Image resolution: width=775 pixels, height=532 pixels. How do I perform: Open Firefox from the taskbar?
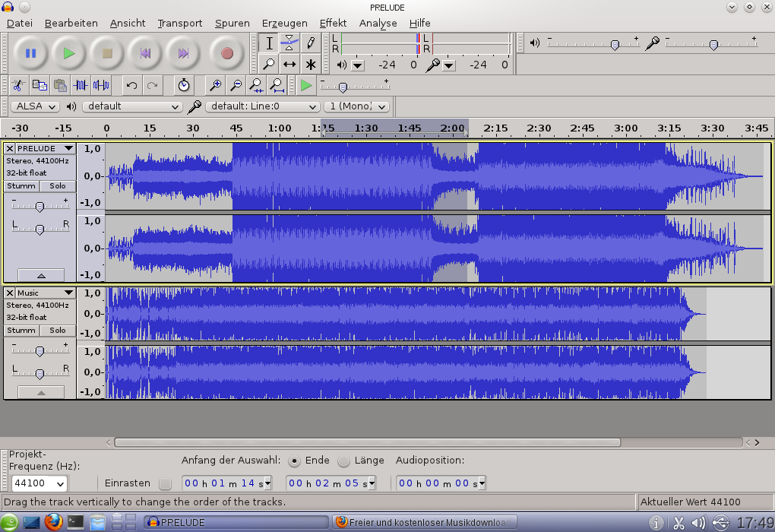53,522
